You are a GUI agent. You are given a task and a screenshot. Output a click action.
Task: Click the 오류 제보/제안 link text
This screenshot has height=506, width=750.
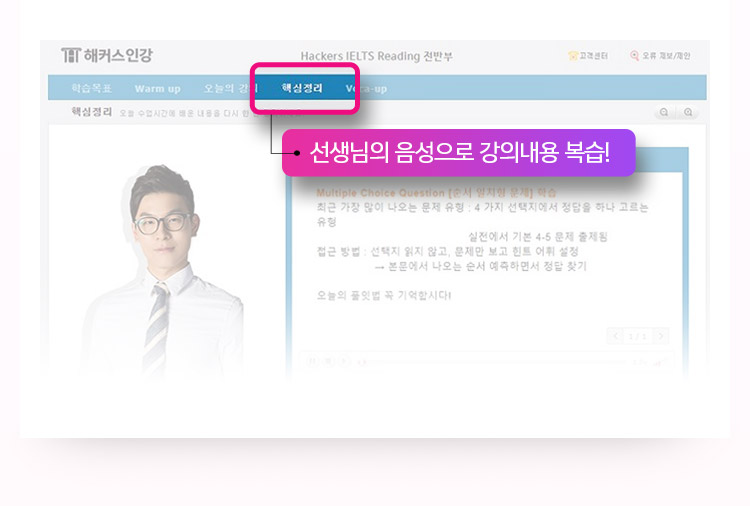666,56
